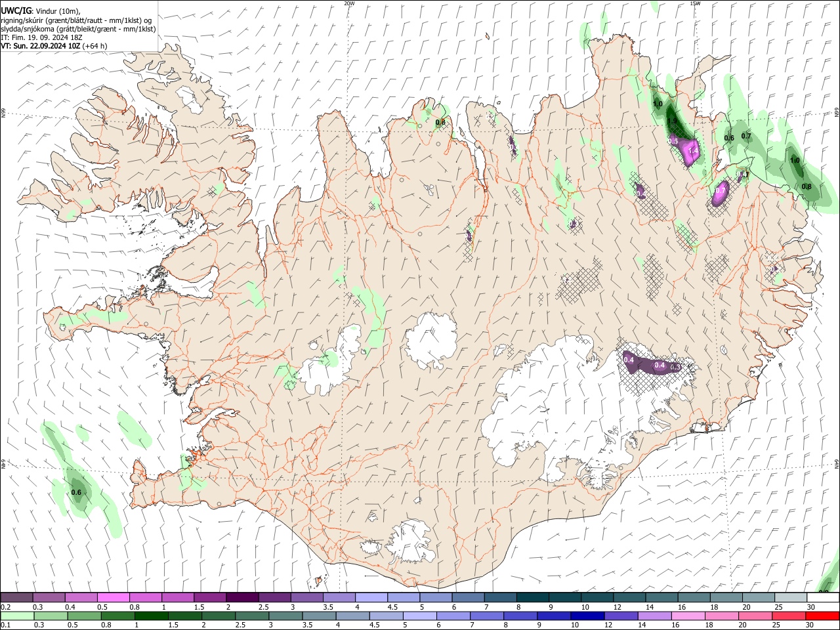Click the 'IT: Fim. 19. 09. 2024 18Z' line
840x630 pixels.
coord(41,37)
